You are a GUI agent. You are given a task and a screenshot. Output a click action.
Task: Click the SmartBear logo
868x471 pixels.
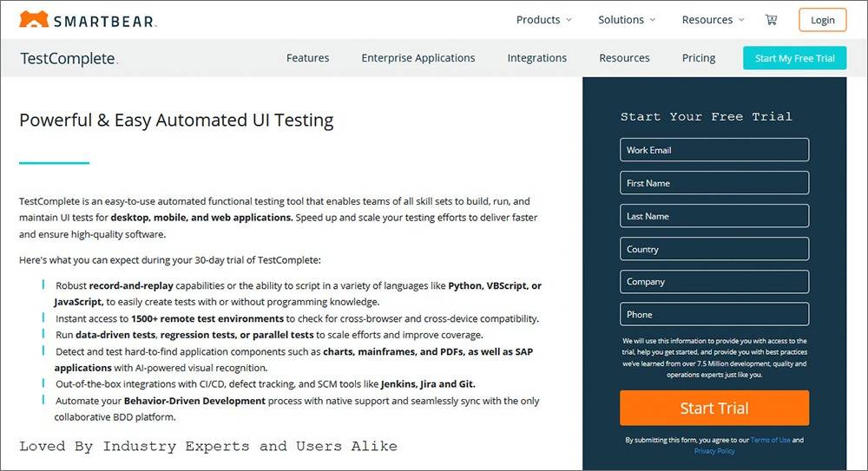(88, 20)
